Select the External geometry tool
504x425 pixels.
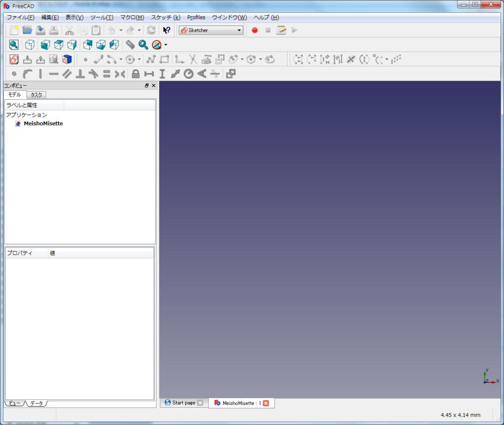pyautogui.click(x=206, y=60)
